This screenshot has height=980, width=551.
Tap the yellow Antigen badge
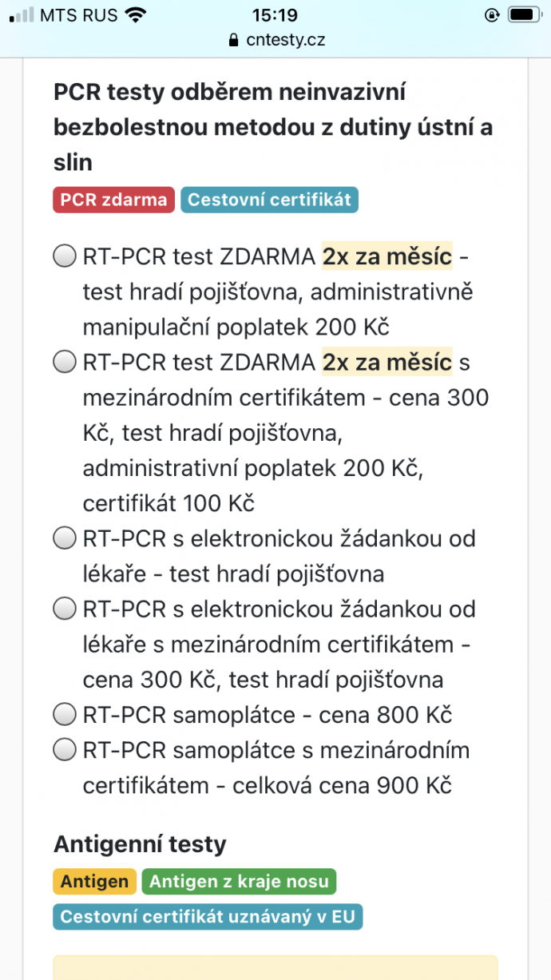click(x=94, y=882)
